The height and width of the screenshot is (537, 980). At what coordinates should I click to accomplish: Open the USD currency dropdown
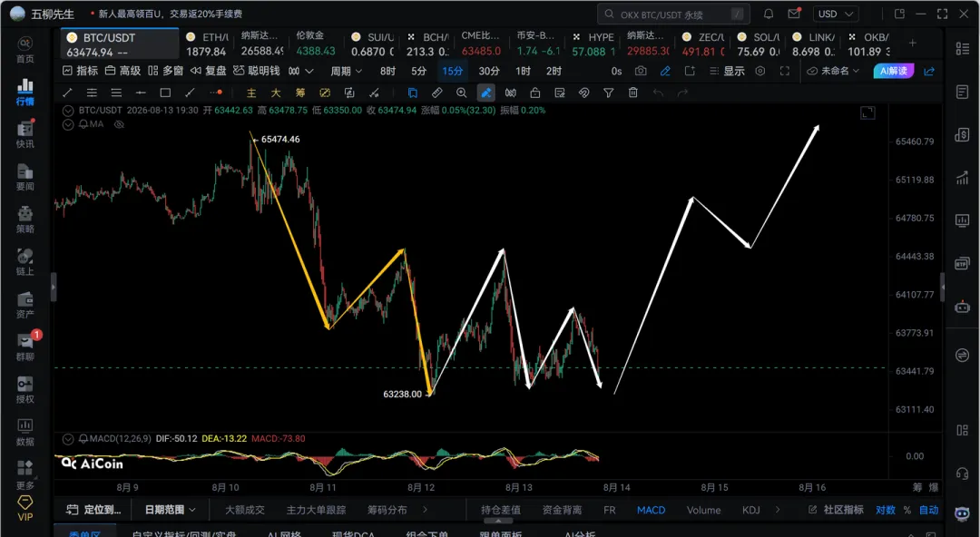click(x=836, y=14)
